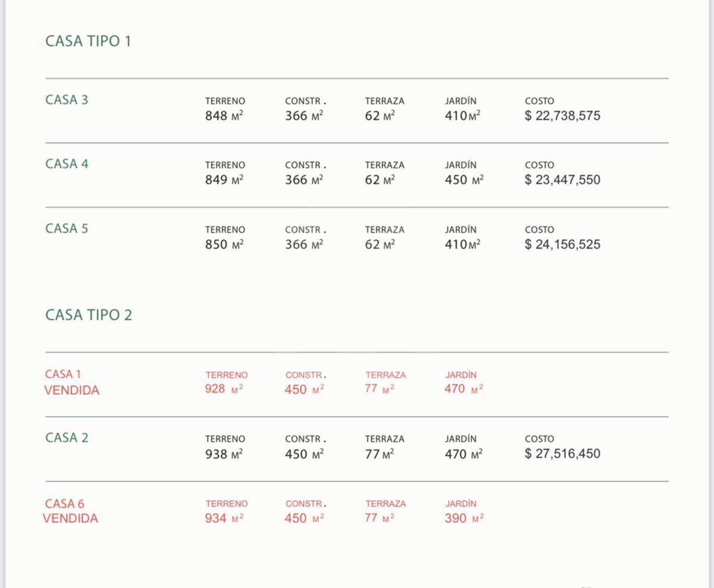Image resolution: width=714 pixels, height=588 pixels.
Task: Click the $ 24,156,525 cost value
Action: (562, 244)
